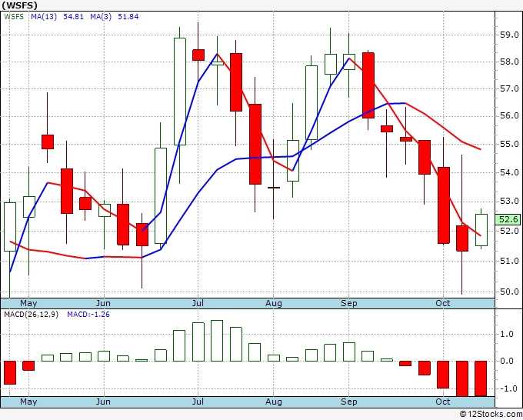Click the 50.0 price axis label
This screenshot has width=523, height=420.
(x=509, y=292)
